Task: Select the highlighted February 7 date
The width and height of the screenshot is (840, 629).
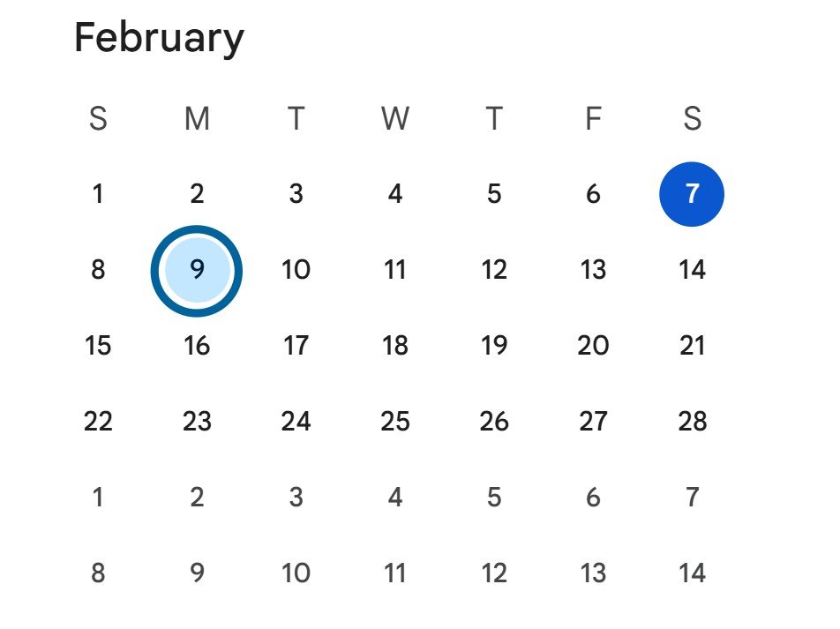Action: coord(691,194)
